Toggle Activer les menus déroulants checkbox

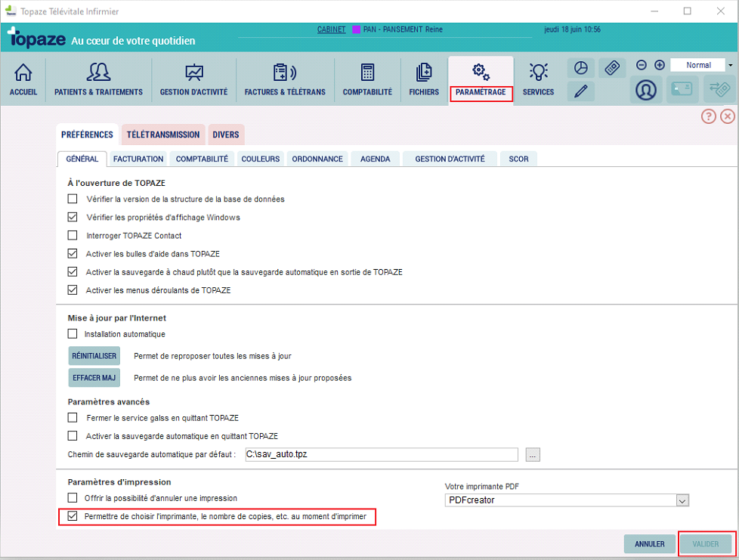(72, 290)
